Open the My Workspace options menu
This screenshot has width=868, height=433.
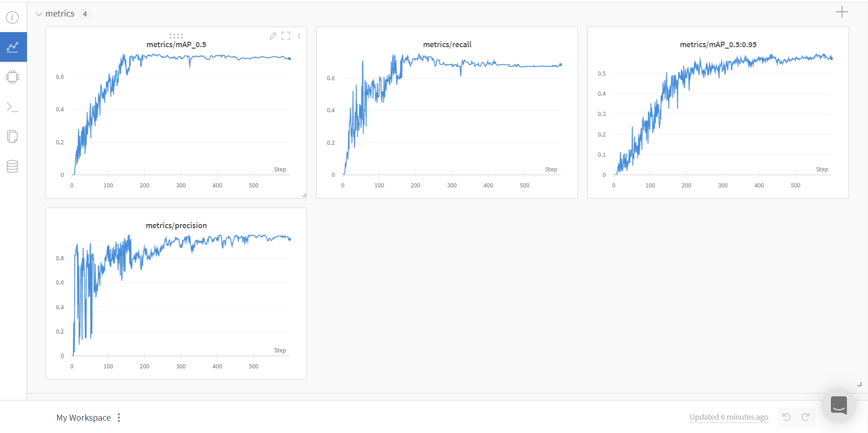[x=119, y=417]
